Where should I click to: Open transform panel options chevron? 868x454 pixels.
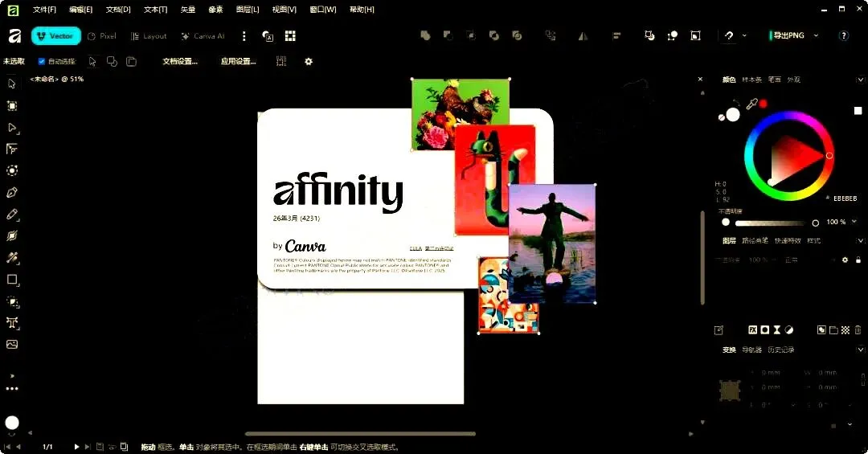tap(860, 350)
